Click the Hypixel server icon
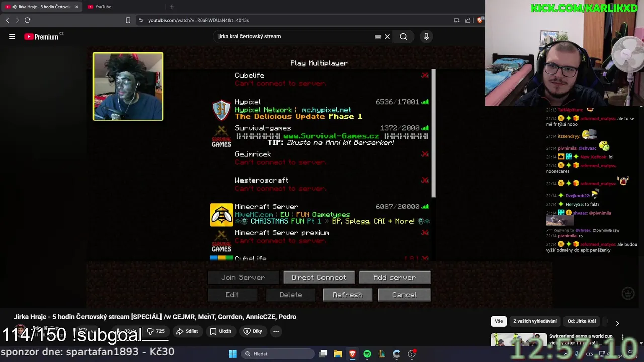The image size is (644, 362). pos(221,110)
